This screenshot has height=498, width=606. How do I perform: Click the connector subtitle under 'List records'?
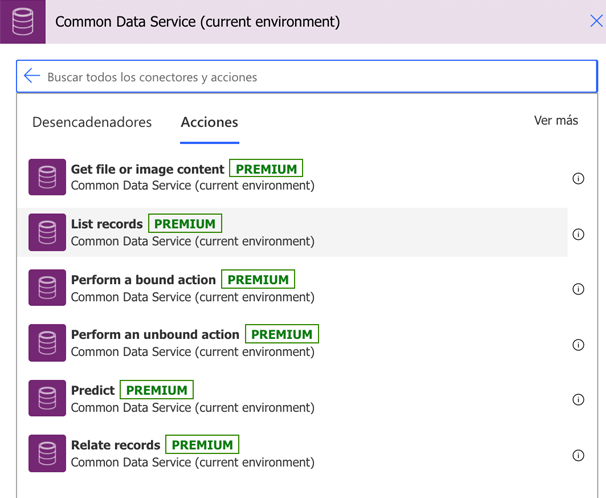pos(192,241)
